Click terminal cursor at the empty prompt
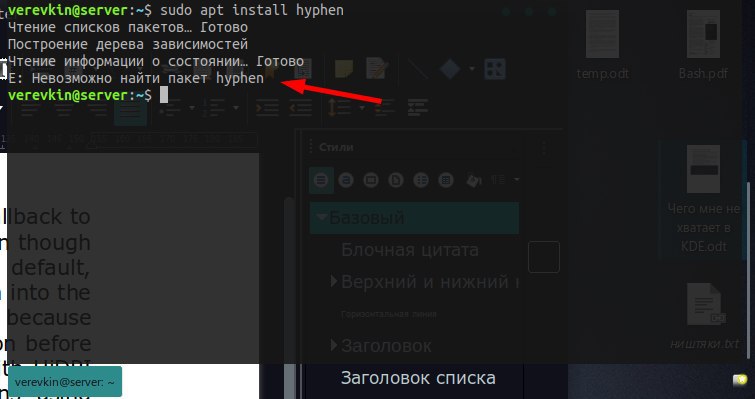The width and height of the screenshot is (755, 399). coord(164,95)
